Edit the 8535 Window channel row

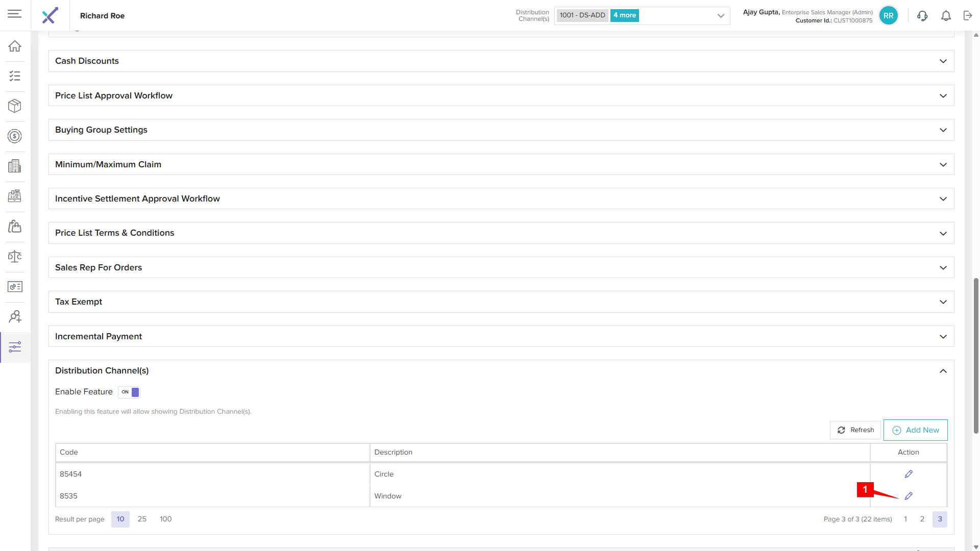[909, 496]
